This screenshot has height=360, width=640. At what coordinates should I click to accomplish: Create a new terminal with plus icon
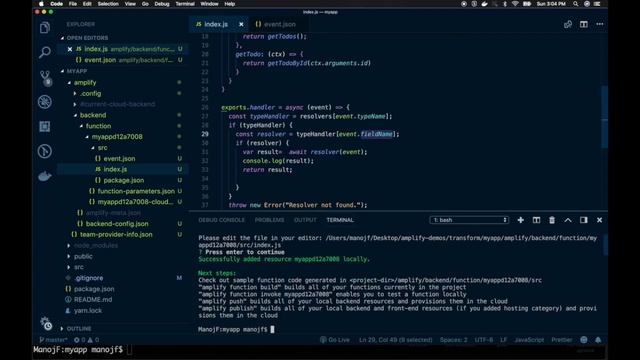(520, 220)
